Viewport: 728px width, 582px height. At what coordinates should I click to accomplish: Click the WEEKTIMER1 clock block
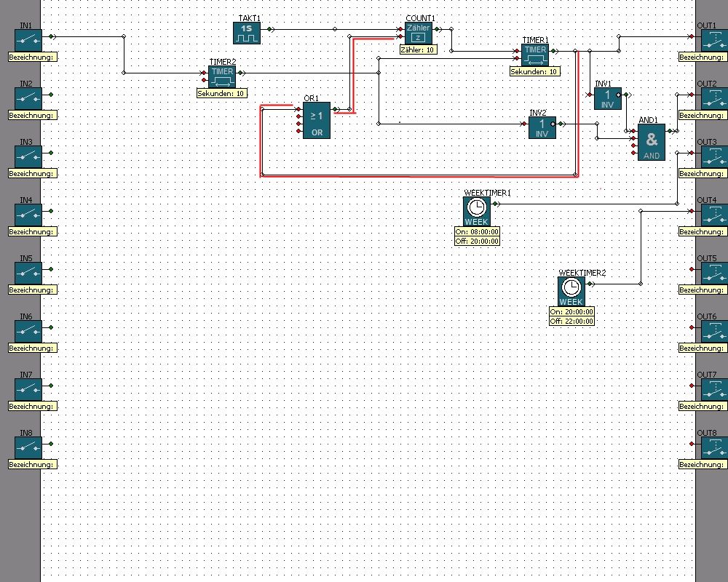(x=477, y=211)
